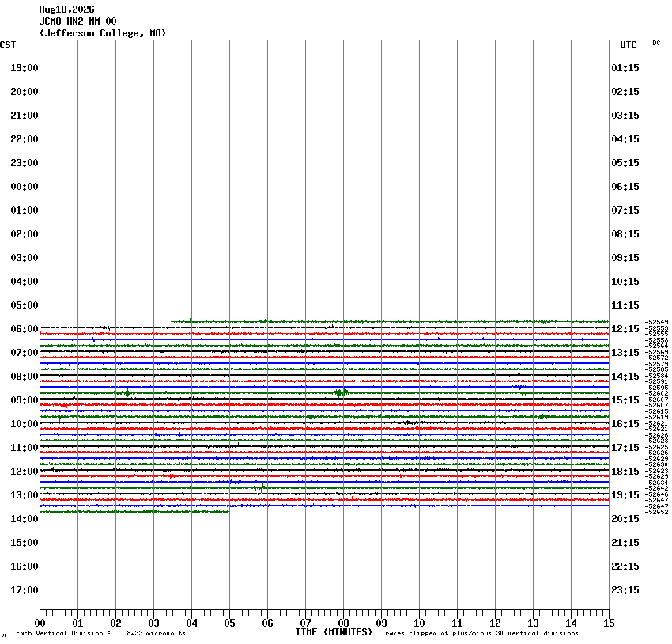Viewport: 672px width, 644px height.
Task: Click the 19:00 CST time label
Action: click(x=24, y=68)
